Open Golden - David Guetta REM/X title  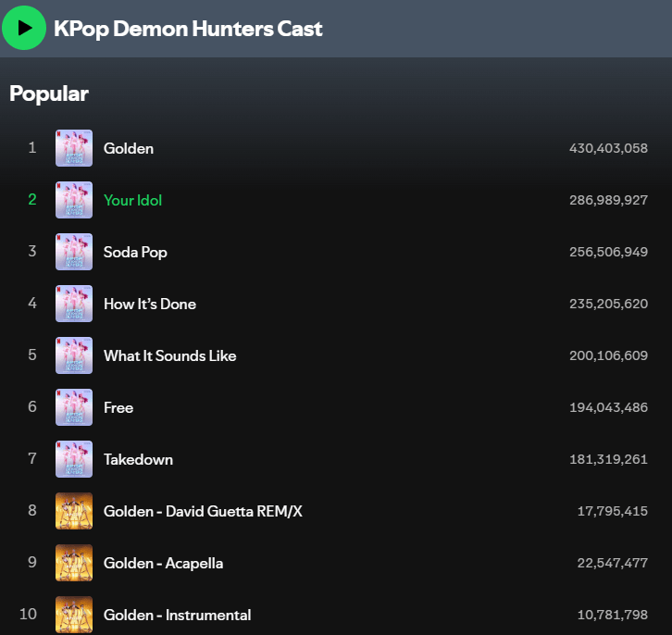coord(203,511)
